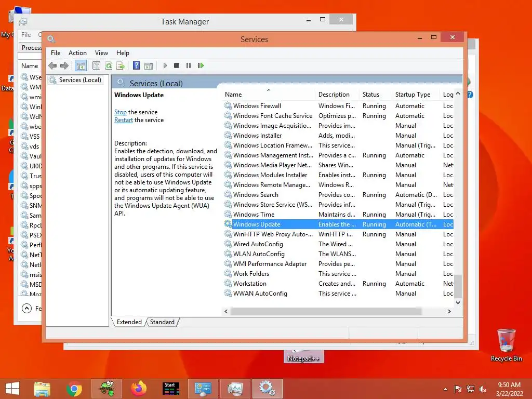This screenshot has height=399, width=532.
Task: Click the Forward arrow in Services toolbar
Action: click(64, 65)
